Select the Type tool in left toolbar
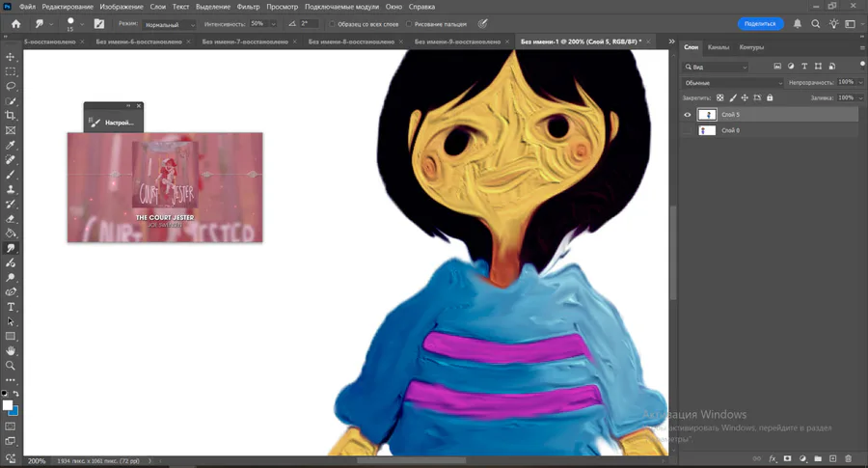Image resolution: width=868 pixels, height=468 pixels. [10, 307]
